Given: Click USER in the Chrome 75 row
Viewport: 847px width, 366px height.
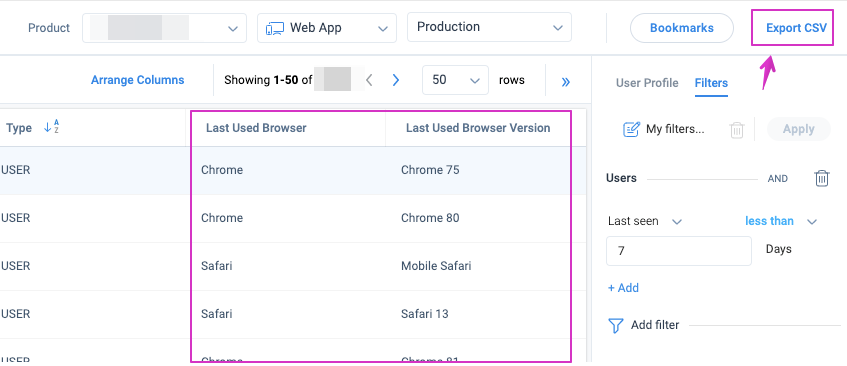Looking at the screenshot, I should pos(16,170).
